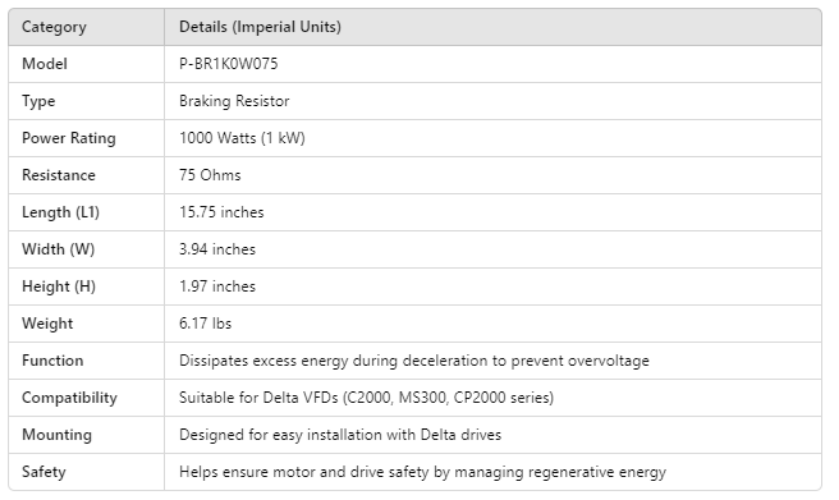This screenshot has width=839, height=500.
Task: Click the Compatibility row label
Action: coord(69,397)
